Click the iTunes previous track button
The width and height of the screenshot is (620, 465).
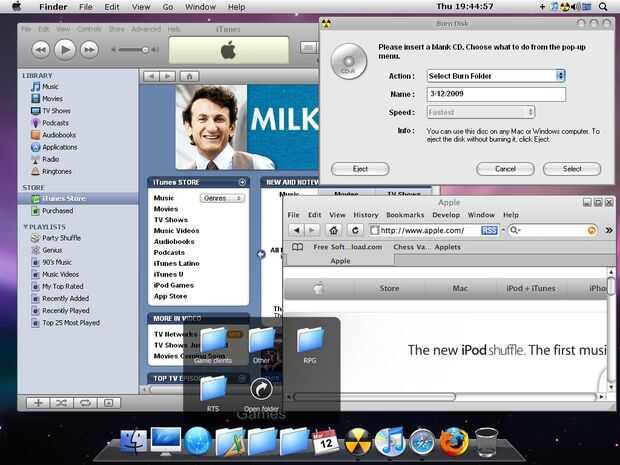click(x=40, y=50)
